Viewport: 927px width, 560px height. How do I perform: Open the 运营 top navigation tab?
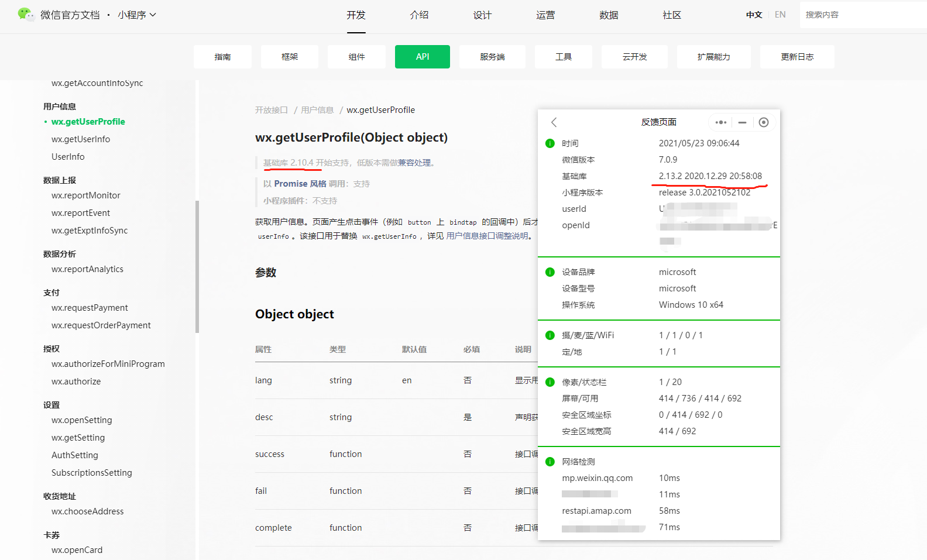(545, 15)
